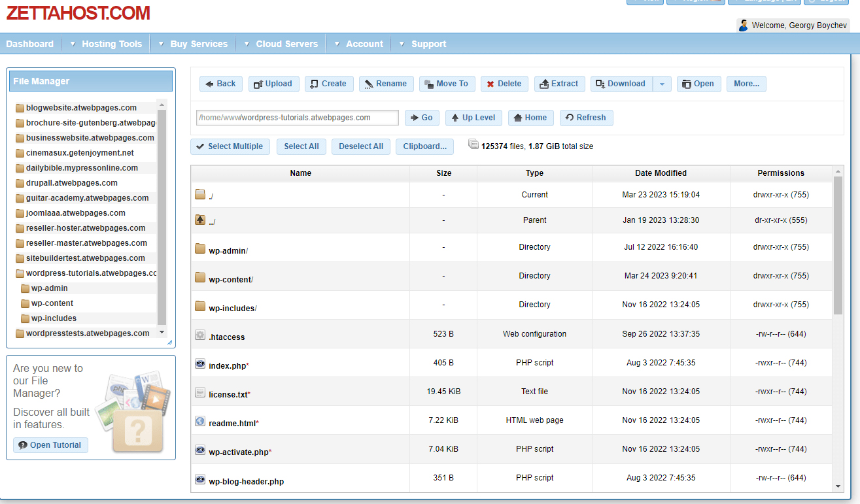Click the parent directory up-arrow folder icon
Image resolution: width=860 pixels, height=504 pixels.
pyautogui.click(x=200, y=220)
